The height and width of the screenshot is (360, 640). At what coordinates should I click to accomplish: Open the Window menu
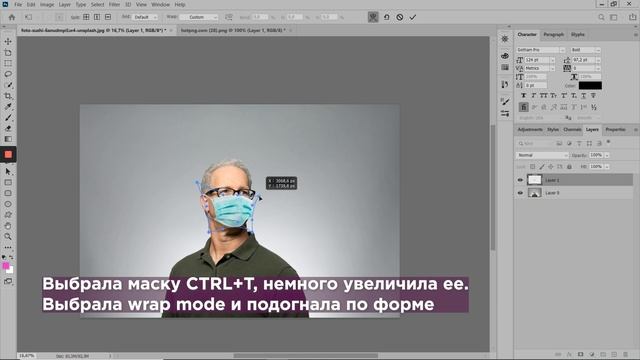point(160,4)
